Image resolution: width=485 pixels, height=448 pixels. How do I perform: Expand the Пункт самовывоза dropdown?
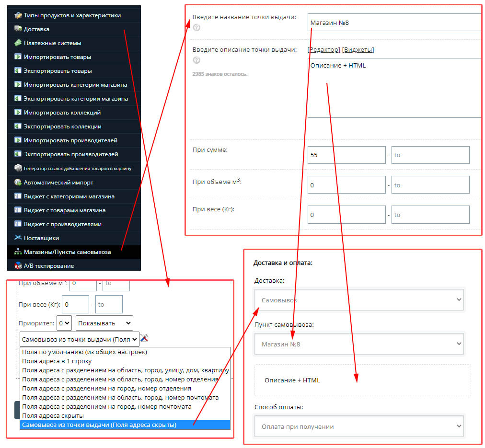click(x=359, y=344)
